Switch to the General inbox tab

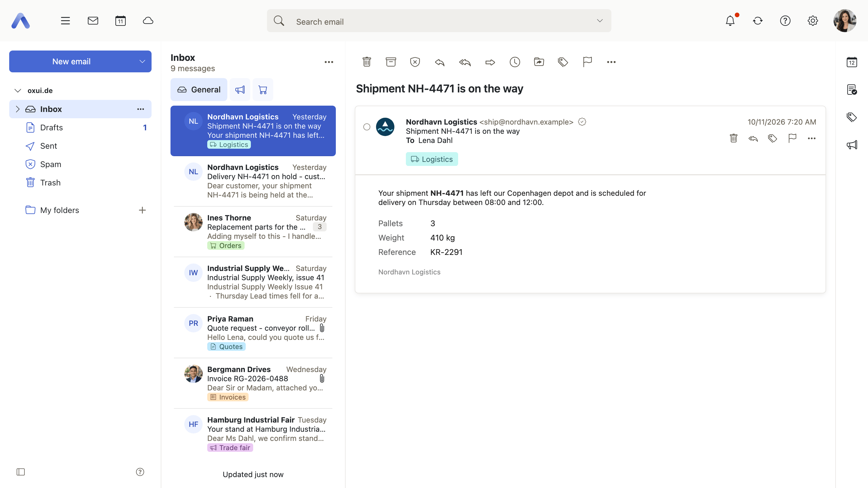199,90
